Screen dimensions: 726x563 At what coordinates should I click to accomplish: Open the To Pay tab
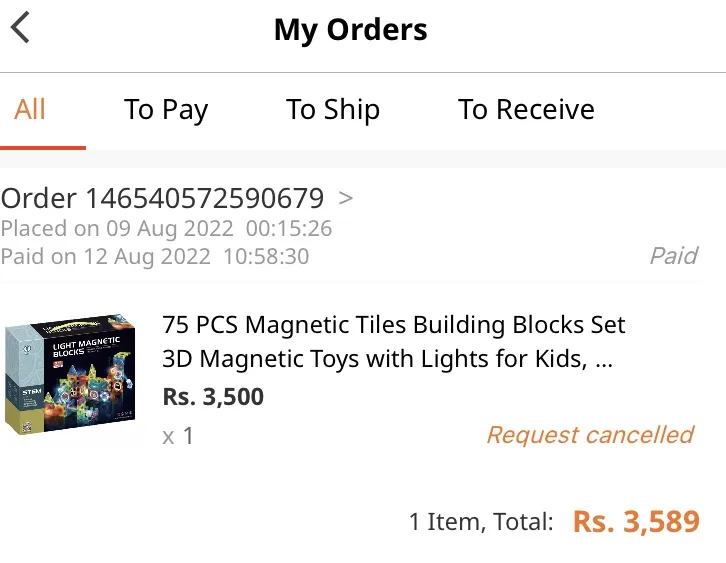coord(166,110)
